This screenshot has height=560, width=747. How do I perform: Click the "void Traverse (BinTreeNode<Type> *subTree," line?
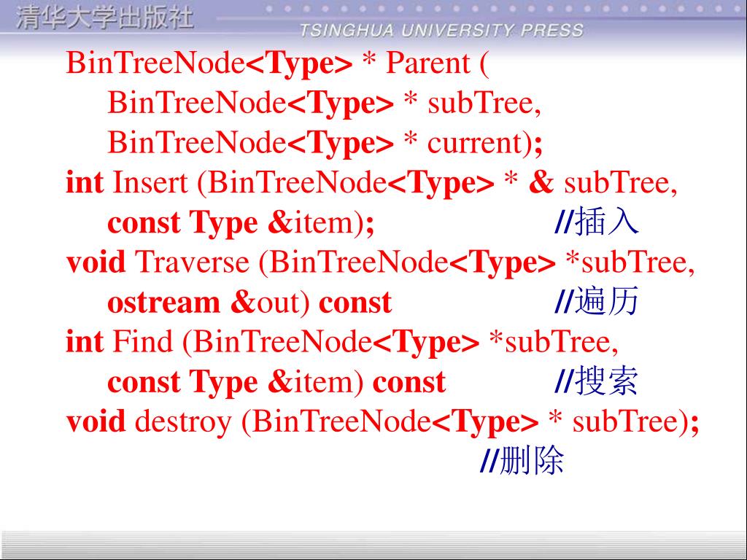(x=381, y=262)
